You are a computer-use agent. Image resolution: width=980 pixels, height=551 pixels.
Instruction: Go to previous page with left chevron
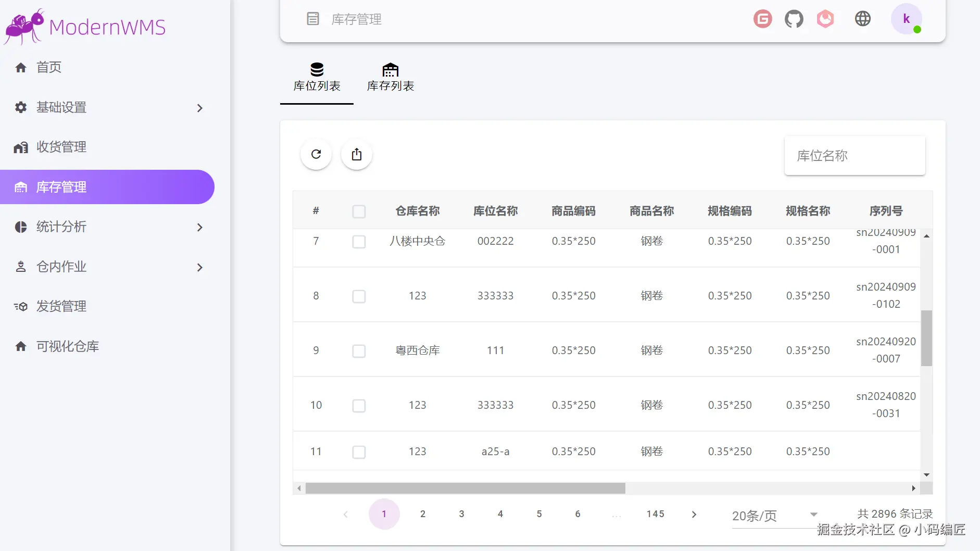345,514
